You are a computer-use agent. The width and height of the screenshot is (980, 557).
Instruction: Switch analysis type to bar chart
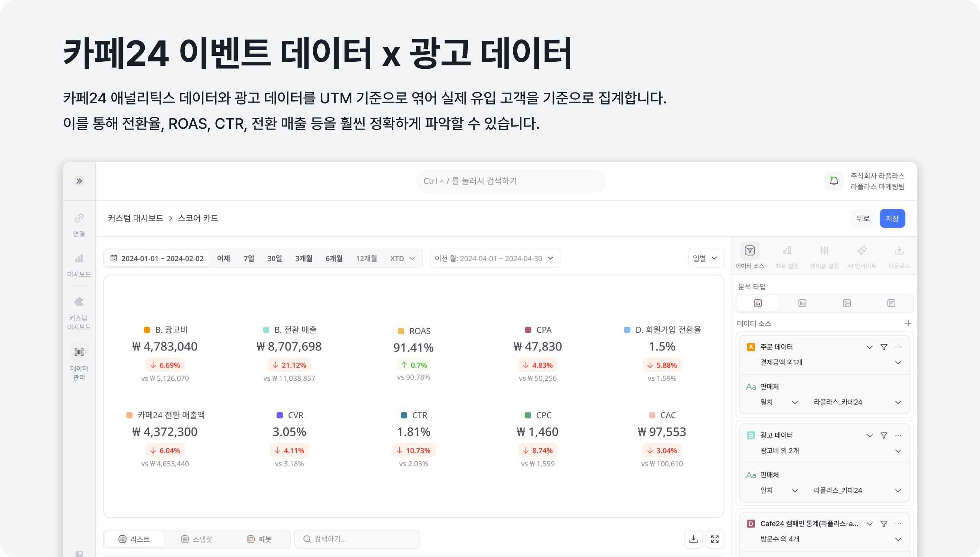click(x=802, y=303)
